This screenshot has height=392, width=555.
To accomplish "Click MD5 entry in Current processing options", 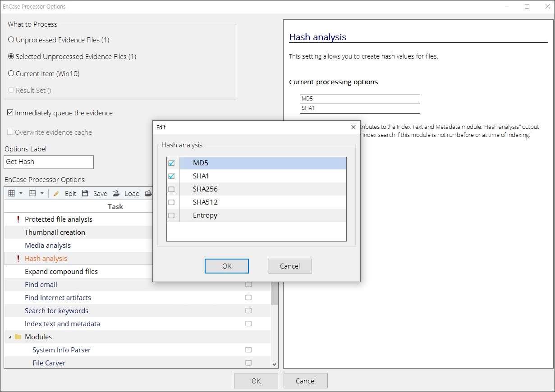I will coord(360,99).
